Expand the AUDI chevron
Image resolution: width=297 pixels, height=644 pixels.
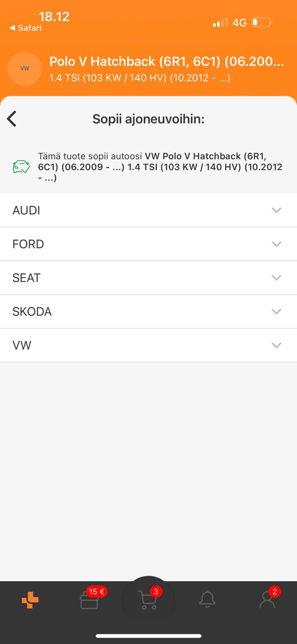276,210
